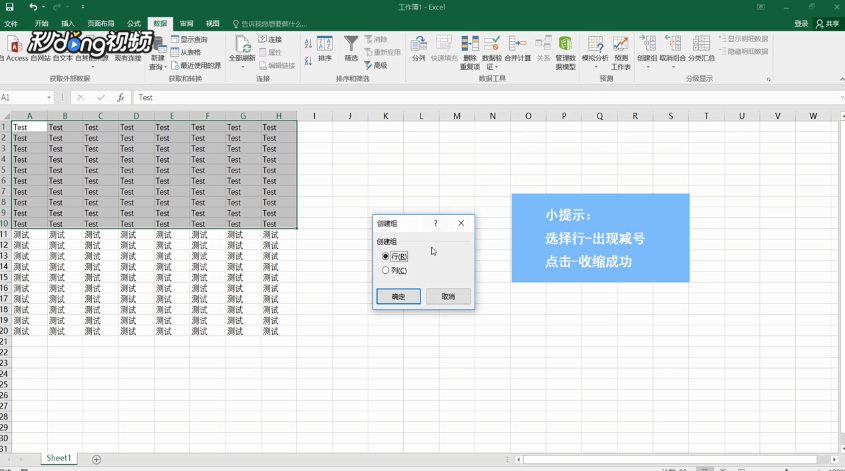
Task: Open the Customize Quick Access Toolbar dropdown
Action: tap(82, 7)
